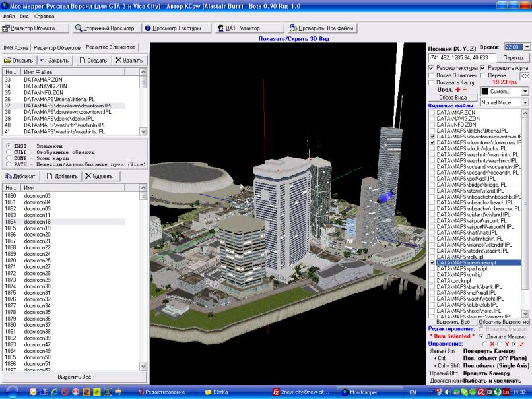The height and width of the screenshot is (399, 532).
Task: Open the Вид menu
Action: click(x=24, y=16)
